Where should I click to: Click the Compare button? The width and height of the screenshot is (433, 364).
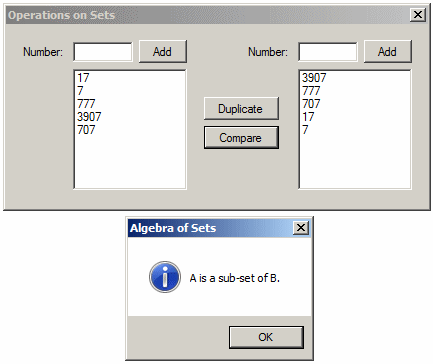[x=241, y=138]
